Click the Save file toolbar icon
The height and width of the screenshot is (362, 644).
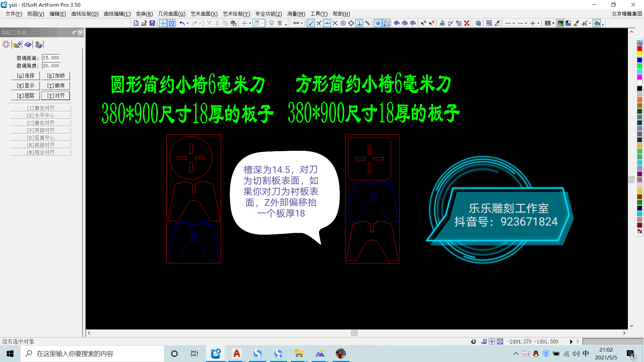click(x=152, y=23)
